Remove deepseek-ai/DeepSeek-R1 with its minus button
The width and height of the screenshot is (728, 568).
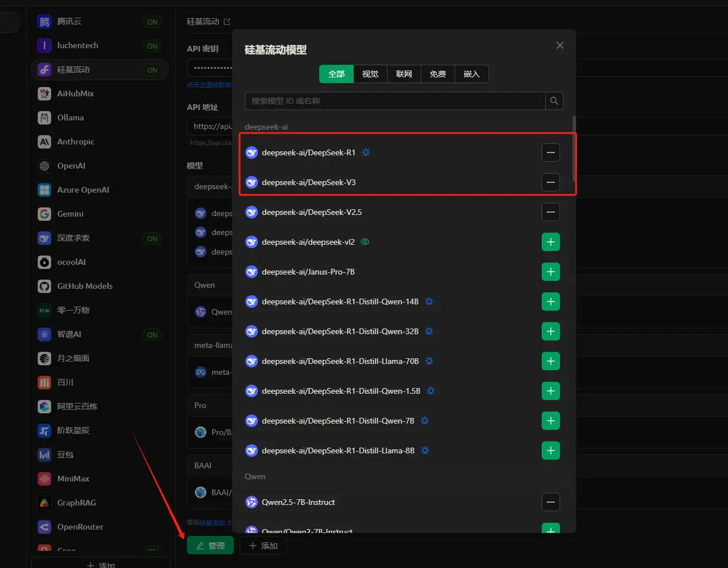click(x=550, y=152)
